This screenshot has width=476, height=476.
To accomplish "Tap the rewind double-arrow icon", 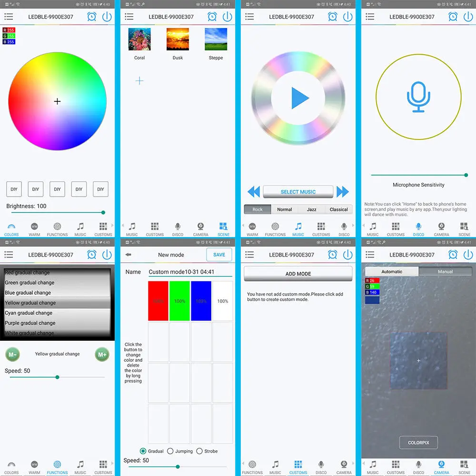I will pos(254,192).
